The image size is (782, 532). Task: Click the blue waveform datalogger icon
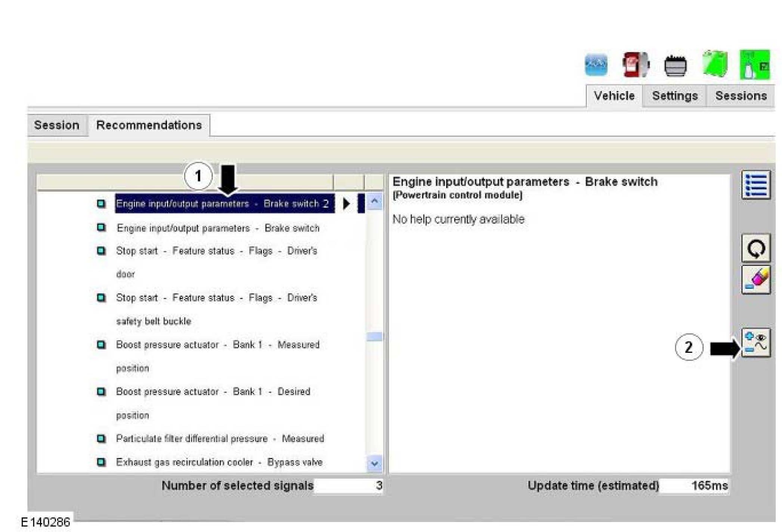click(x=596, y=65)
